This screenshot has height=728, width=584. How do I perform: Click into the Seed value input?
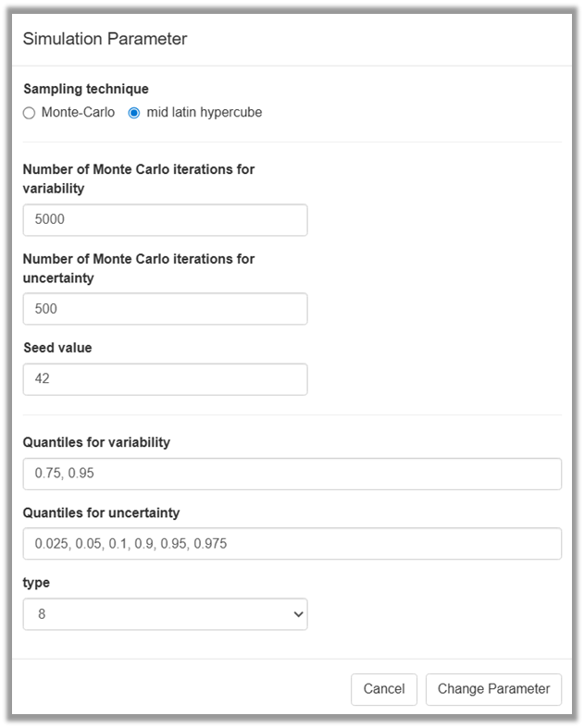pyautogui.click(x=165, y=379)
